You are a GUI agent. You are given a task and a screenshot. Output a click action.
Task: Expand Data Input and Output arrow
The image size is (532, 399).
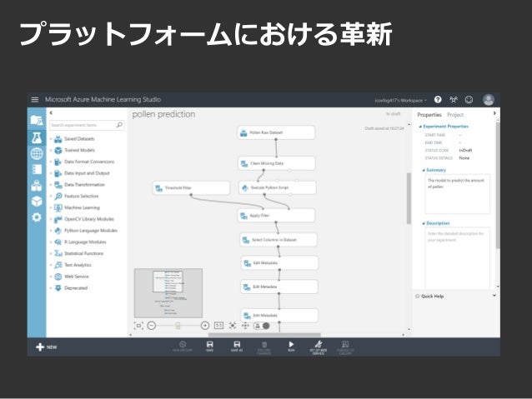(x=51, y=173)
